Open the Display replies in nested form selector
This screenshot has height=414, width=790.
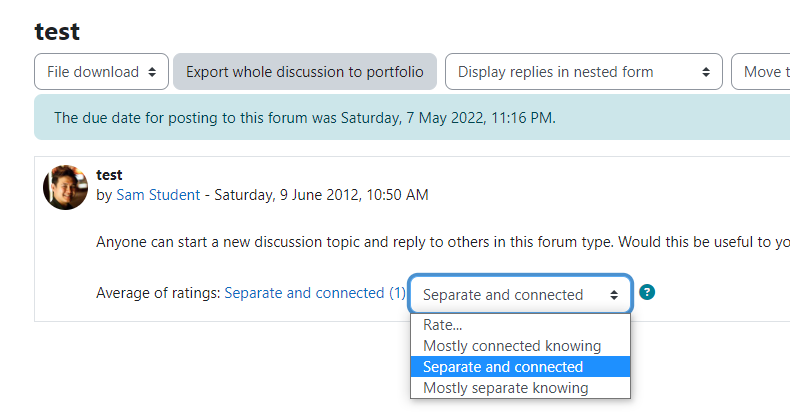pos(584,72)
